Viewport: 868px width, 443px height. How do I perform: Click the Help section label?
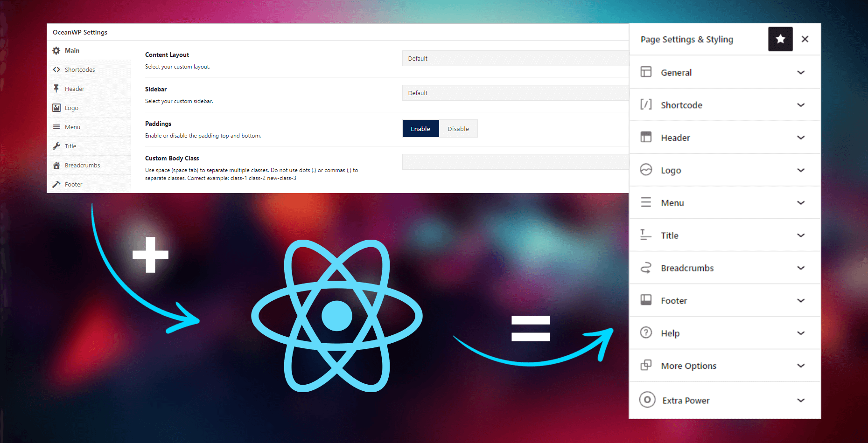click(x=670, y=333)
